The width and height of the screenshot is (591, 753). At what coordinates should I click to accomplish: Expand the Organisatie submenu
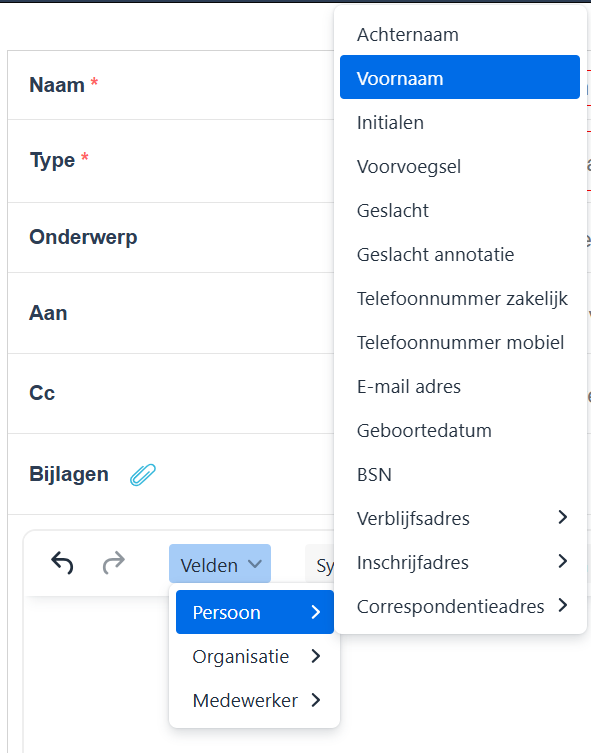click(x=255, y=656)
